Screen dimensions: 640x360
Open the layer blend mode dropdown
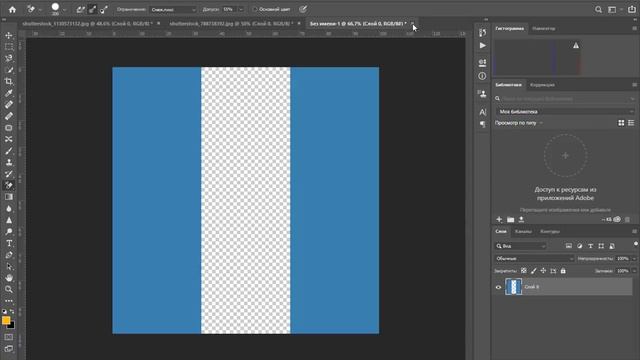coord(534,258)
